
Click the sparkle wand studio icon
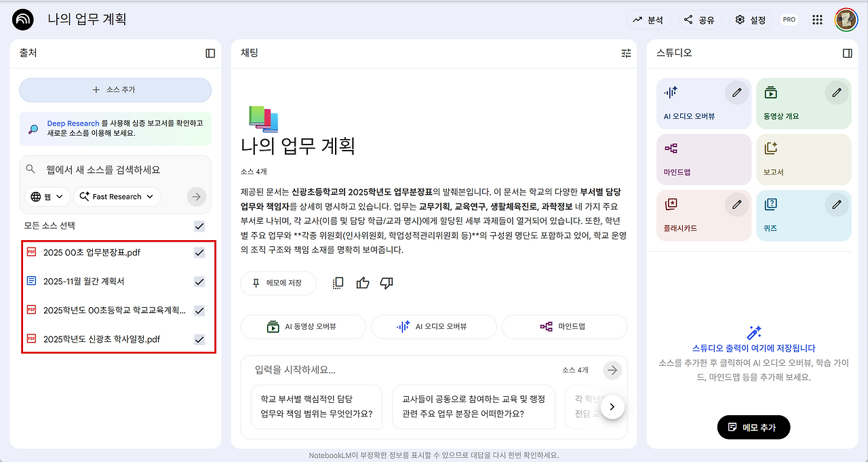tap(754, 332)
